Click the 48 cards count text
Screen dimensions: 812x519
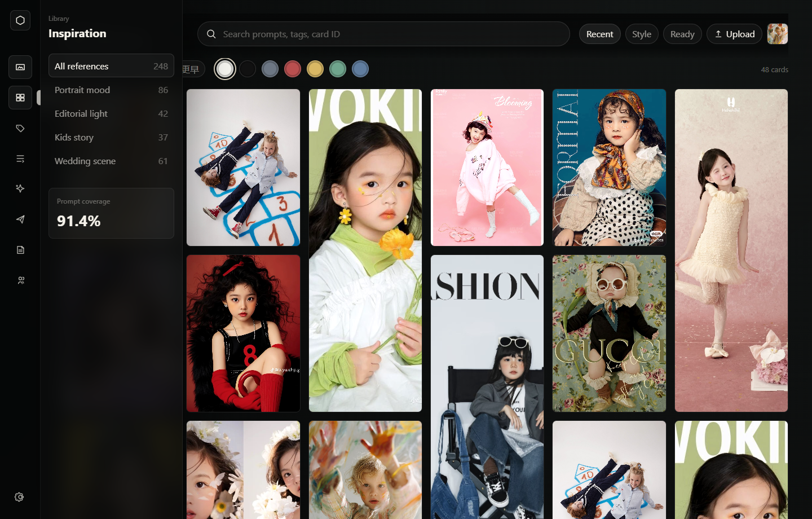(775, 69)
